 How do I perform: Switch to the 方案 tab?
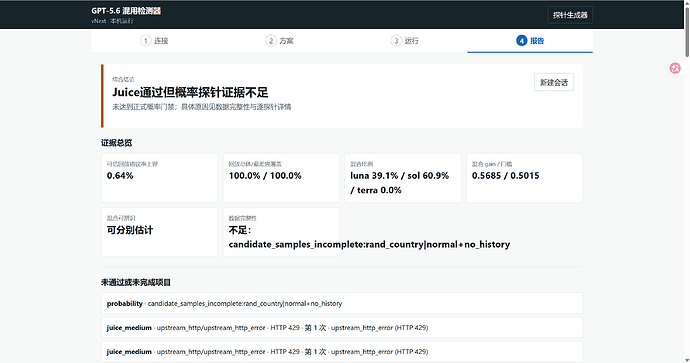point(279,41)
